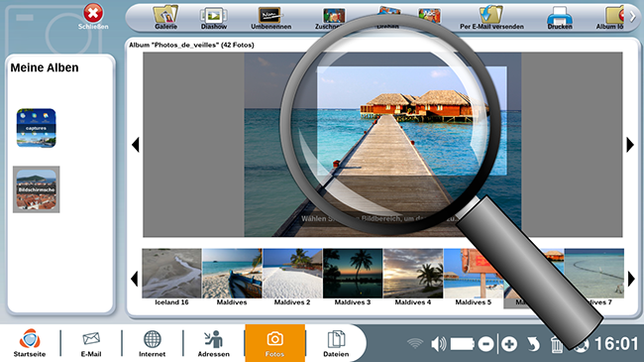Select the Umbenennen rename tool
644x362 pixels.
coord(270,18)
